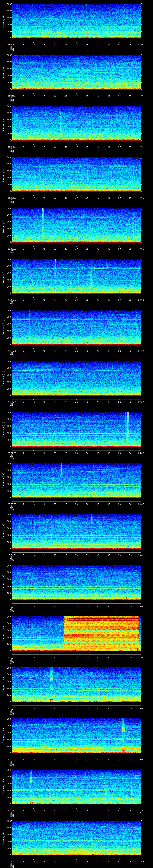
Task: Open the spectrogram panel starting at 23:51:00
Action: [x=76, y=378]
